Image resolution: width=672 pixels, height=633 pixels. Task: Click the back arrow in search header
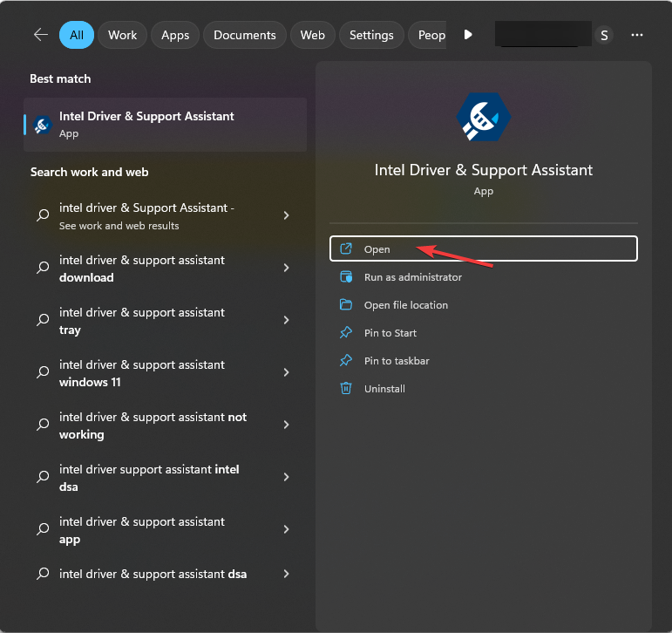pyautogui.click(x=41, y=35)
